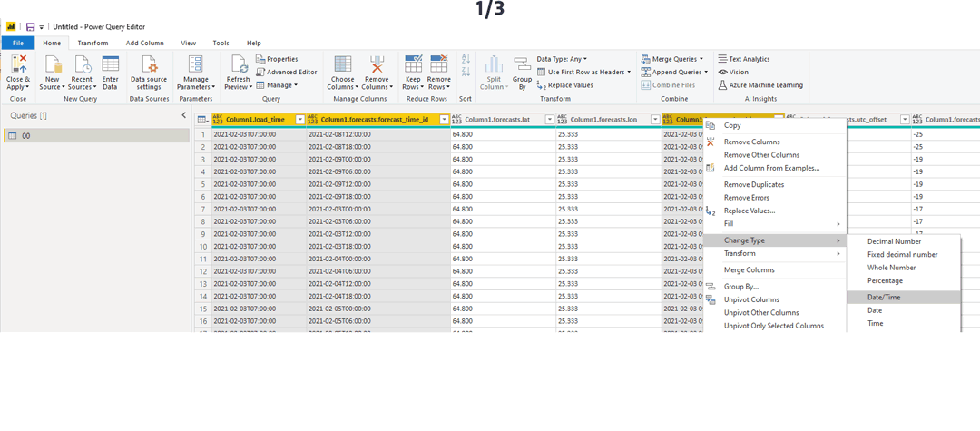Choose Percentage data type

click(x=903, y=280)
